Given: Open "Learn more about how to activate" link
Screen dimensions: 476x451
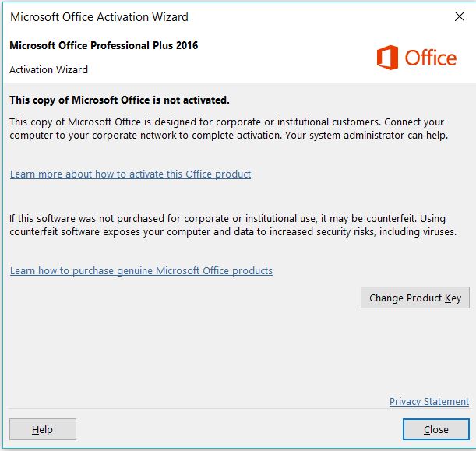Looking at the screenshot, I should pyautogui.click(x=130, y=174).
